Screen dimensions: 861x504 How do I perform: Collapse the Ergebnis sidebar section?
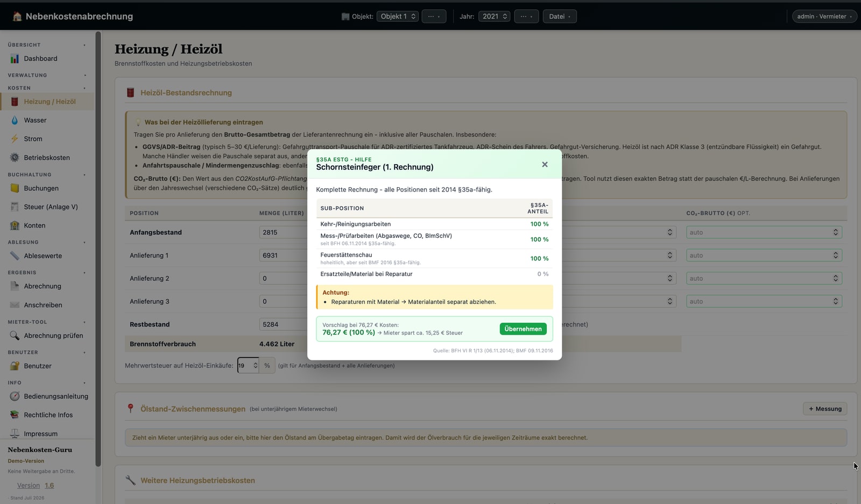tap(47, 273)
